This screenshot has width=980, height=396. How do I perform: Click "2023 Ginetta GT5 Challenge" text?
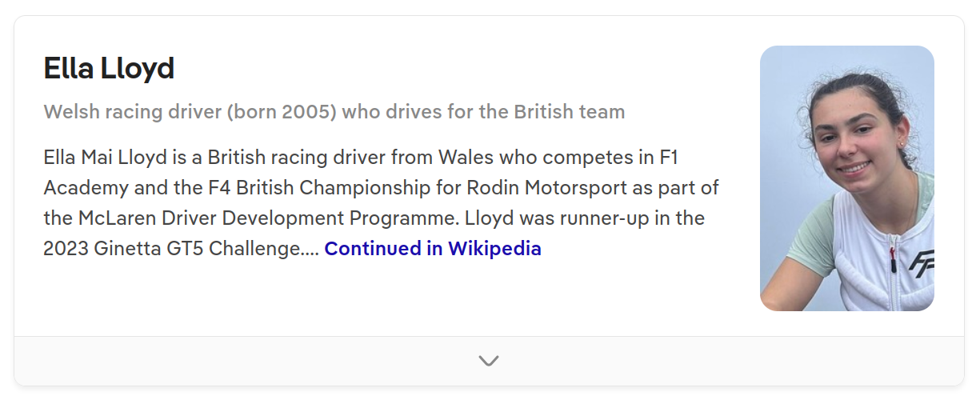(172, 249)
